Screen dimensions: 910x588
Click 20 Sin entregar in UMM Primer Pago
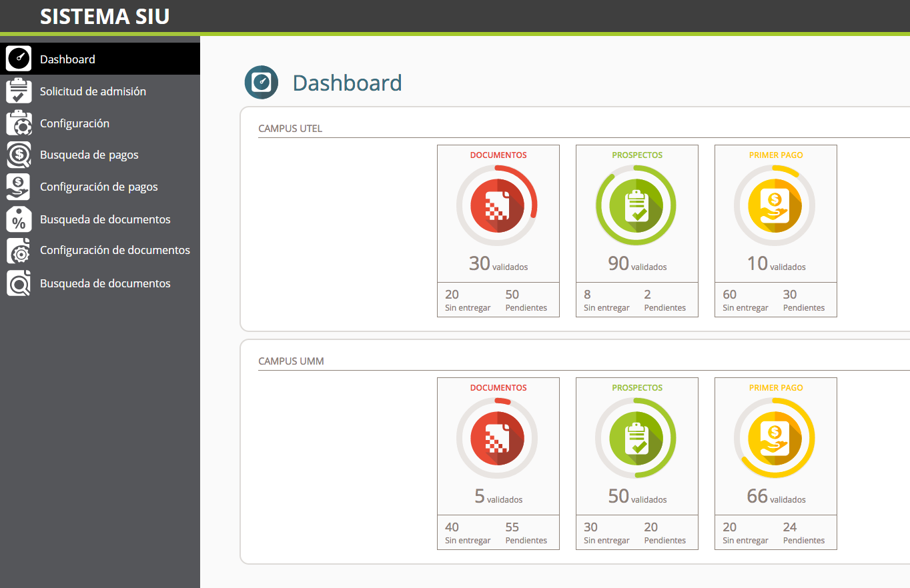pos(745,533)
